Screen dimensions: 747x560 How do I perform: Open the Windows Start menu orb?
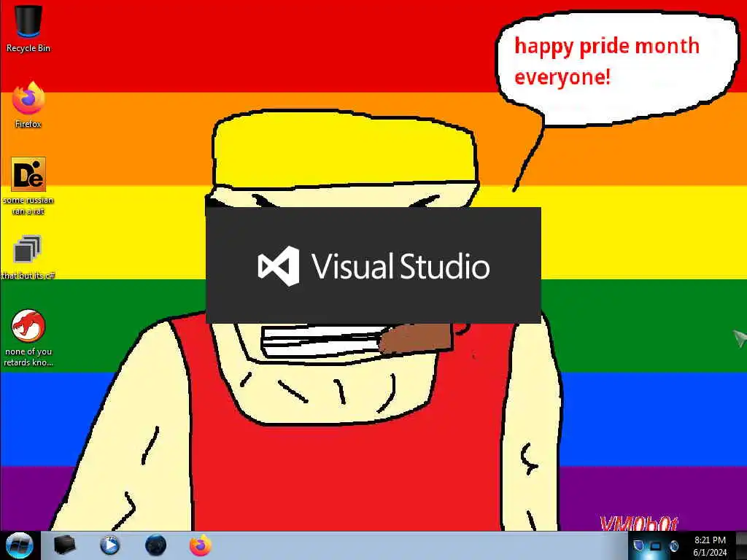20,545
